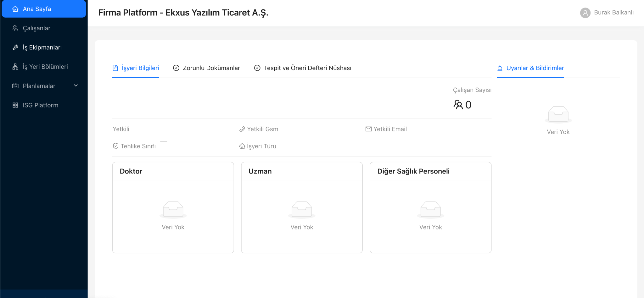Click the Çalışanlar people icon in sidebar
The height and width of the screenshot is (298, 644).
point(15,28)
